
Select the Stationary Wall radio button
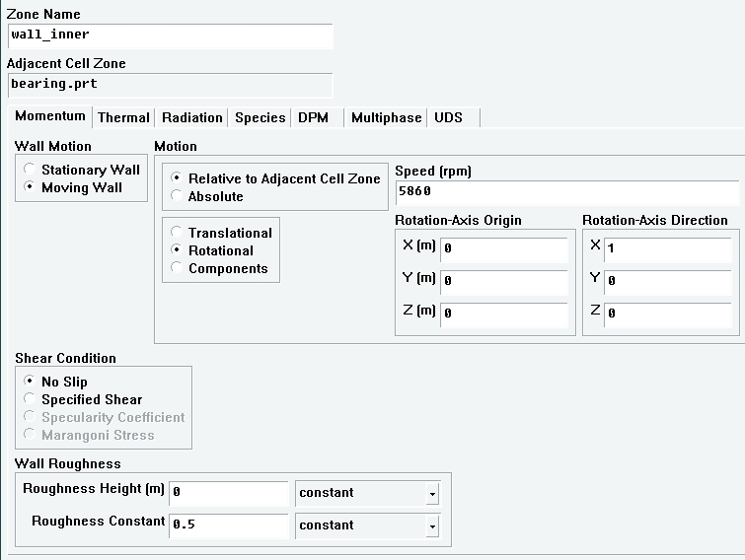coord(30,170)
